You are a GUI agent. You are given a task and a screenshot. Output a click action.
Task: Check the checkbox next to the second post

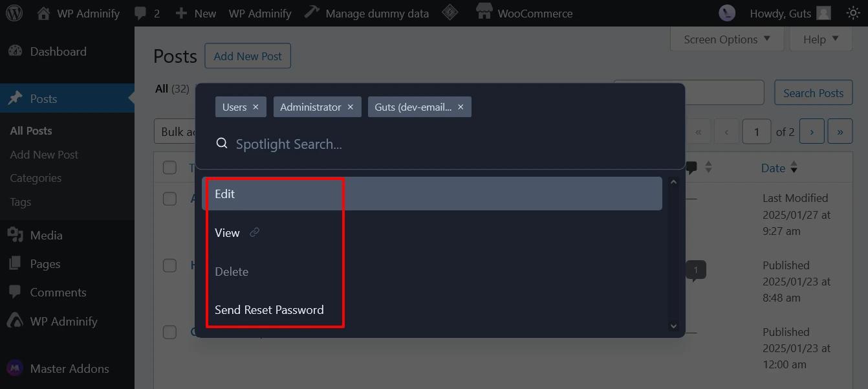[169, 265]
